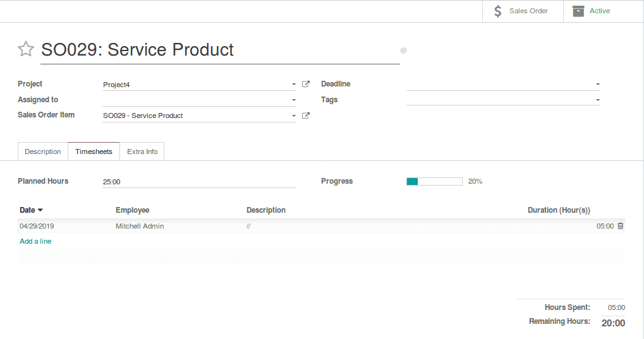644x339 pixels.
Task: Expand the Assigned to dropdown
Action: 294,100
